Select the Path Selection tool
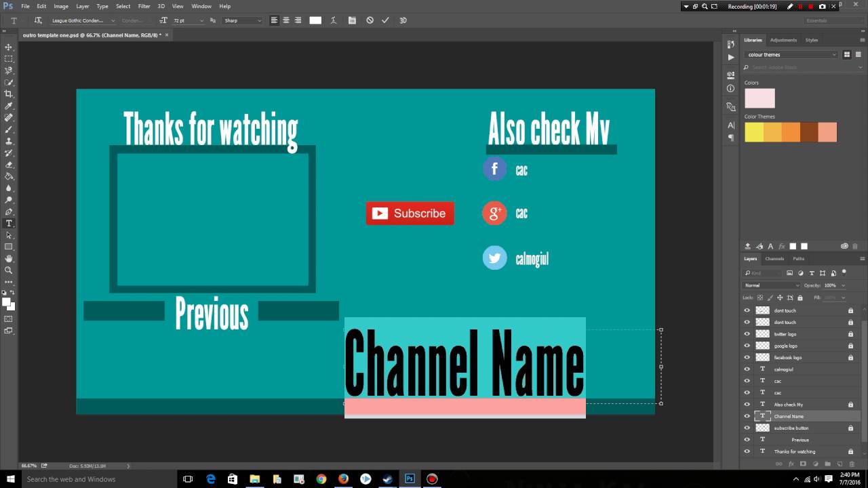Image resolution: width=868 pixels, height=488 pixels. coord(9,235)
